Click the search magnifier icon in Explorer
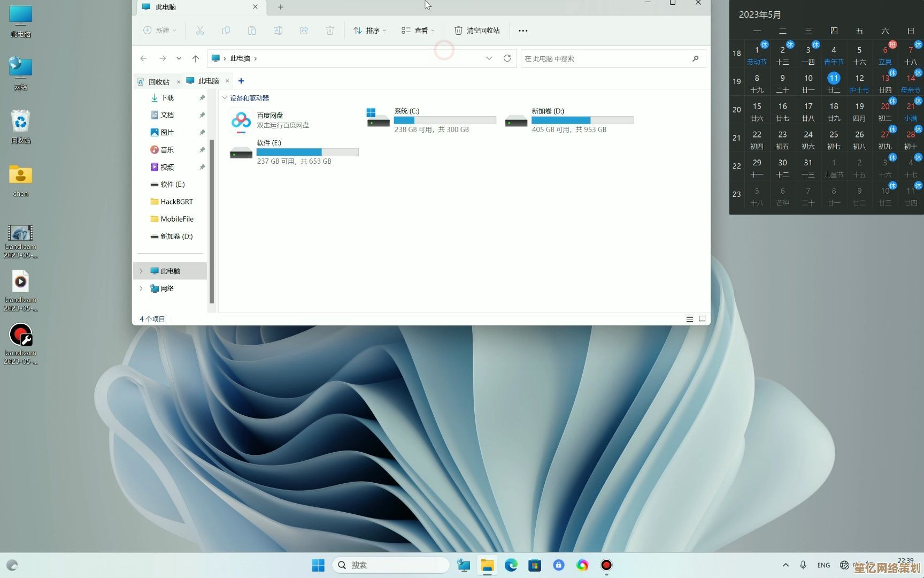Image resolution: width=924 pixels, height=578 pixels. [695, 58]
